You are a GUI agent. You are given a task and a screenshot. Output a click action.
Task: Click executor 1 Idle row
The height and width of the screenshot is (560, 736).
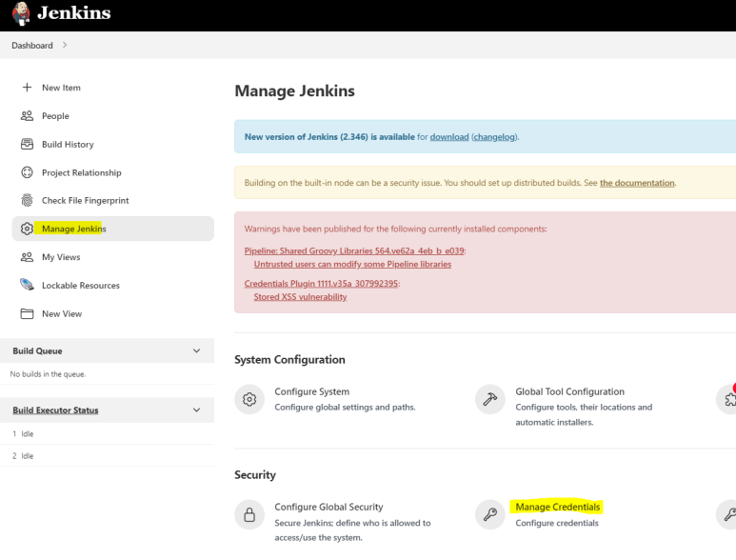pos(107,433)
